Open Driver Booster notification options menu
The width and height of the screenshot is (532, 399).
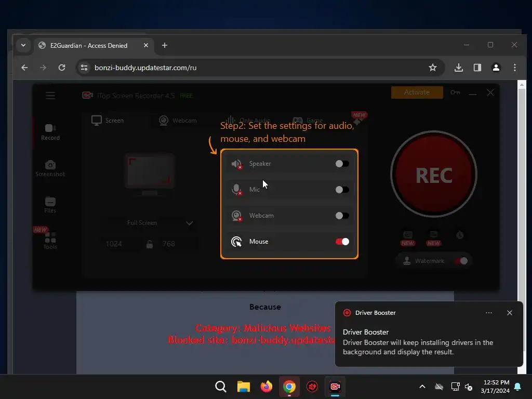coord(489,313)
